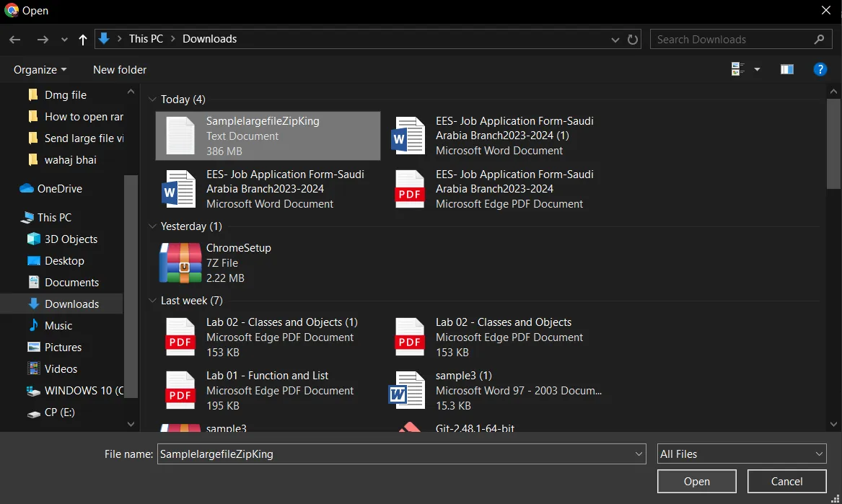Open the All Files type dropdown
Screen dimensions: 842x504
(x=742, y=454)
